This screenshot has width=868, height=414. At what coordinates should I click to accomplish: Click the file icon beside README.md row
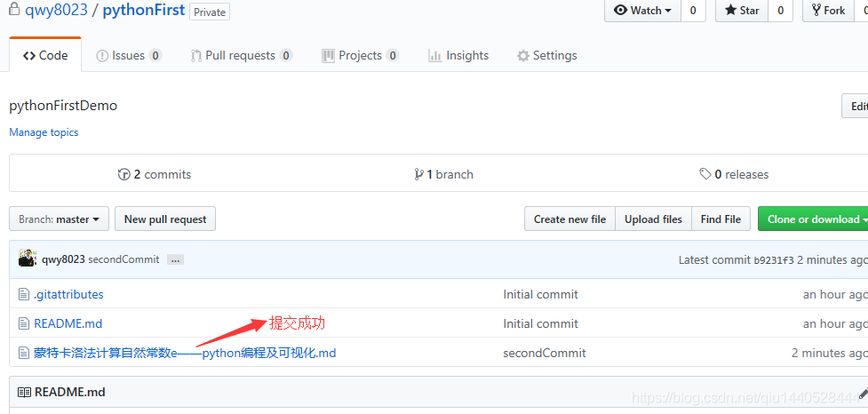coord(23,323)
